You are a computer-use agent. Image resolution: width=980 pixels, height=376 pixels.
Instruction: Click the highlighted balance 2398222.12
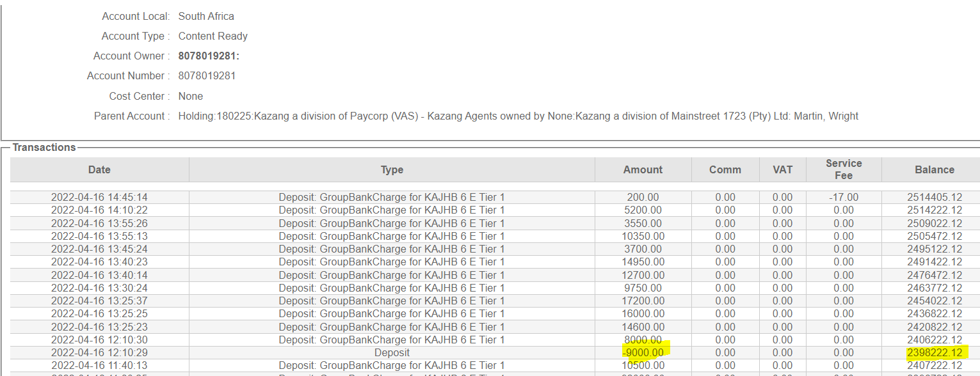coord(935,352)
